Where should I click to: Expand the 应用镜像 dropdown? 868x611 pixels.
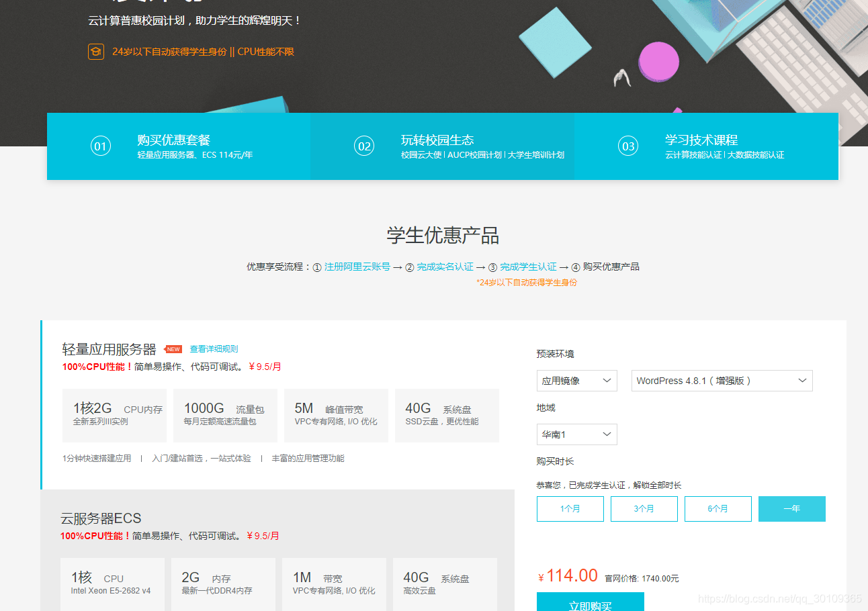(577, 381)
